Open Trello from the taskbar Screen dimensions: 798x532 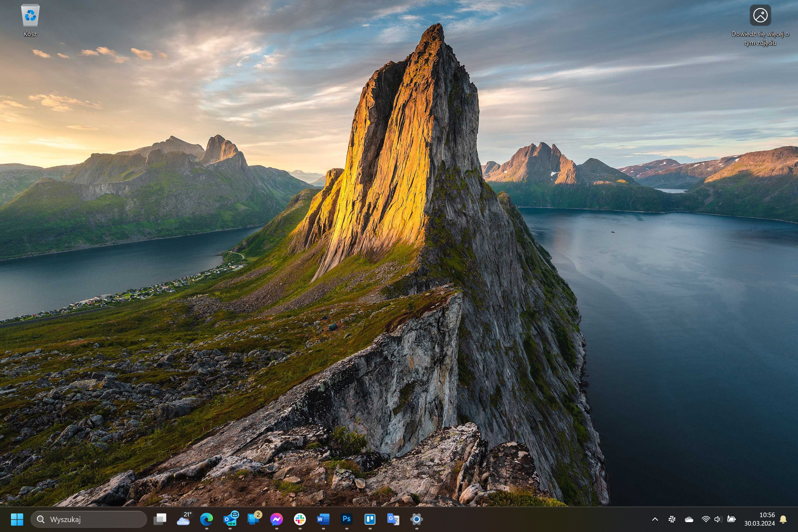370,519
